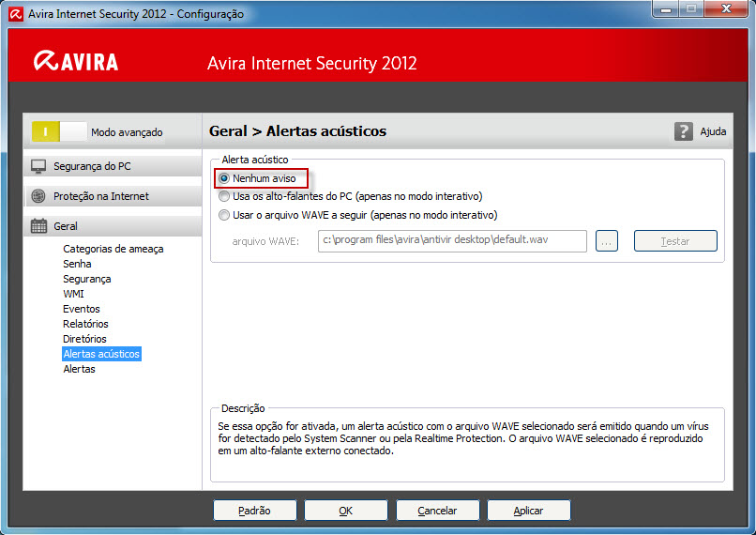Click the Testar button
Screen dimensions: 756x535
pyautogui.click(x=675, y=240)
